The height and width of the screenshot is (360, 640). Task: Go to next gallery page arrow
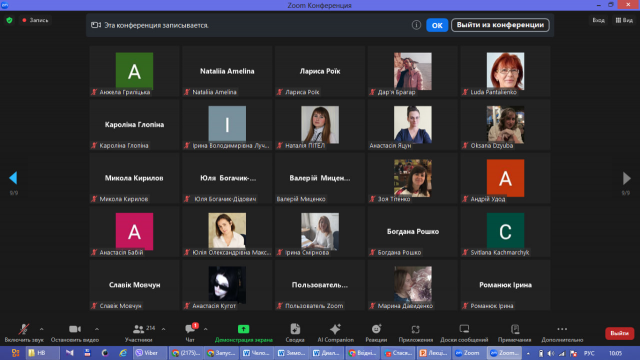(x=627, y=178)
